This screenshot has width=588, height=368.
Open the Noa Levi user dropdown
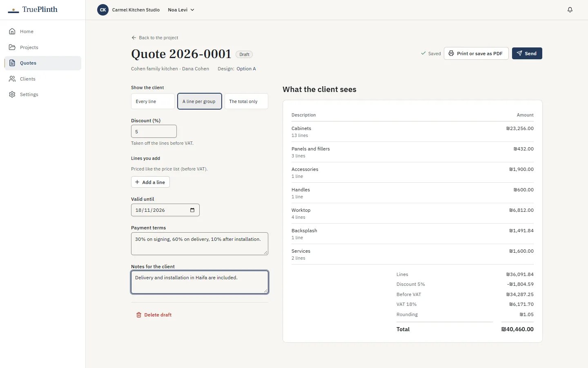181,10
